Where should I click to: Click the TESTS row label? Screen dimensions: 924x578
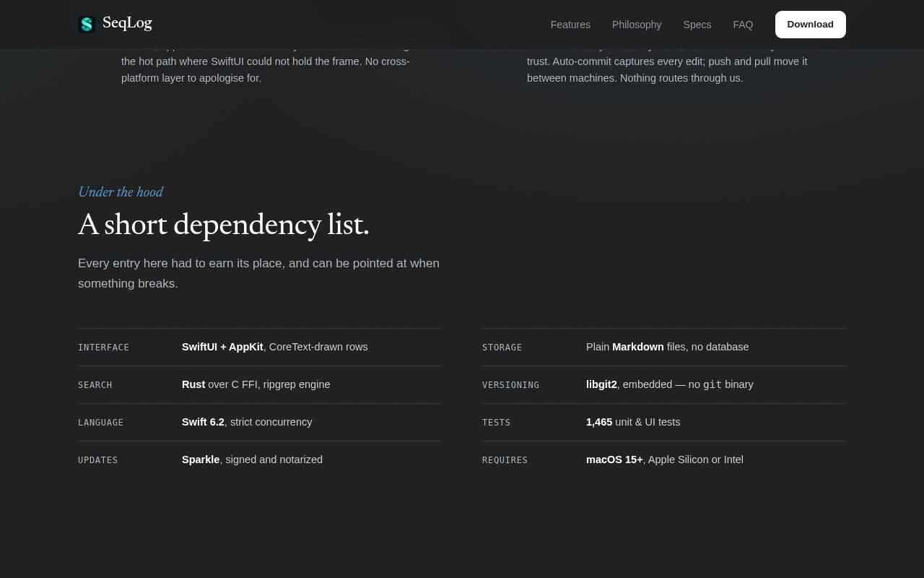[x=496, y=423]
